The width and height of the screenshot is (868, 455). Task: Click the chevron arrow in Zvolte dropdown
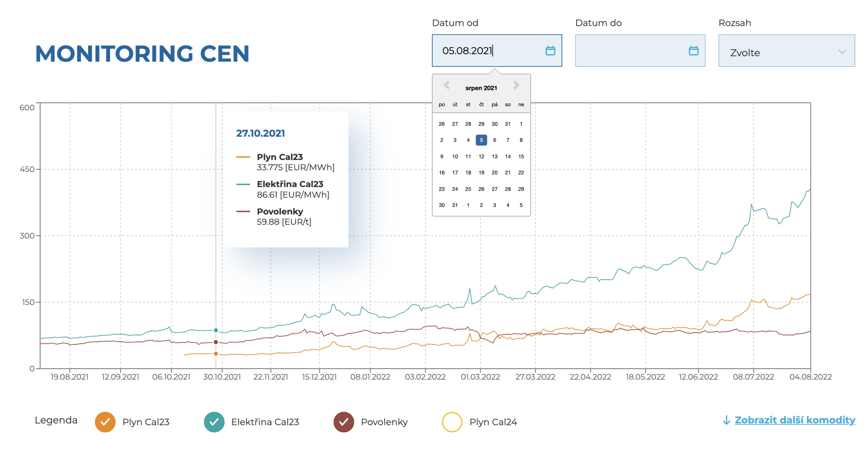pos(841,52)
